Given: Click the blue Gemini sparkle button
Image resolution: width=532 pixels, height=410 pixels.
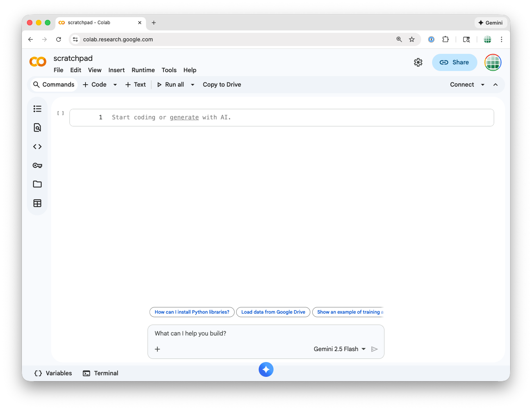Looking at the screenshot, I should pos(266,369).
